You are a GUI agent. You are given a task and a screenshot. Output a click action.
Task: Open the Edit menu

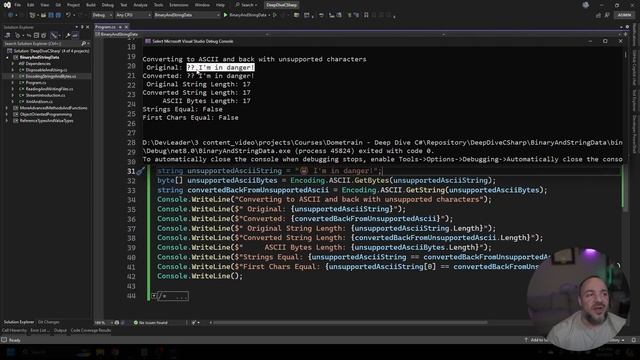(x=31, y=5)
